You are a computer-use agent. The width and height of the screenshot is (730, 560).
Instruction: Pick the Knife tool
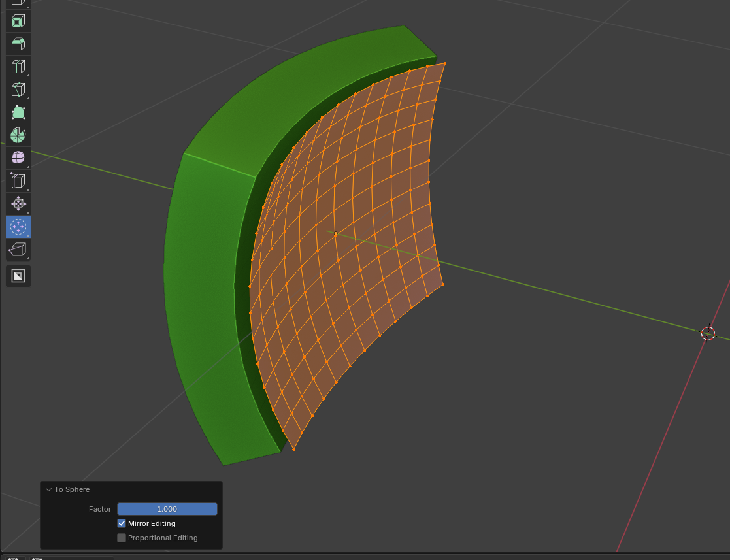[x=18, y=90]
